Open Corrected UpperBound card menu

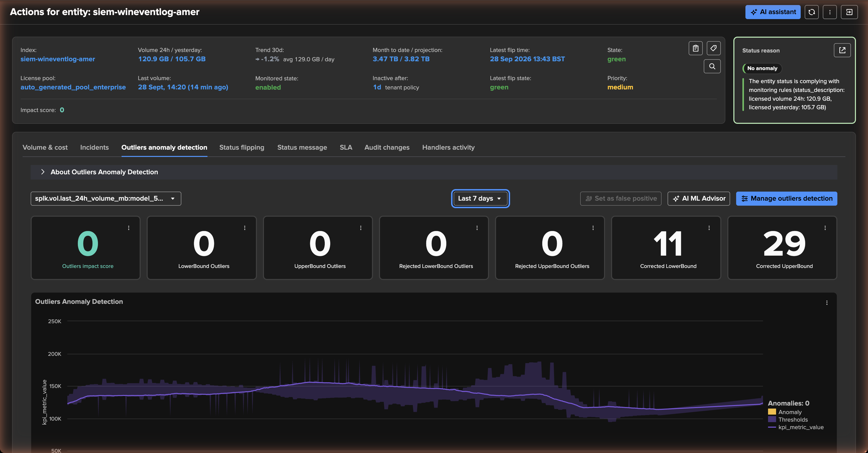[x=825, y=228]
